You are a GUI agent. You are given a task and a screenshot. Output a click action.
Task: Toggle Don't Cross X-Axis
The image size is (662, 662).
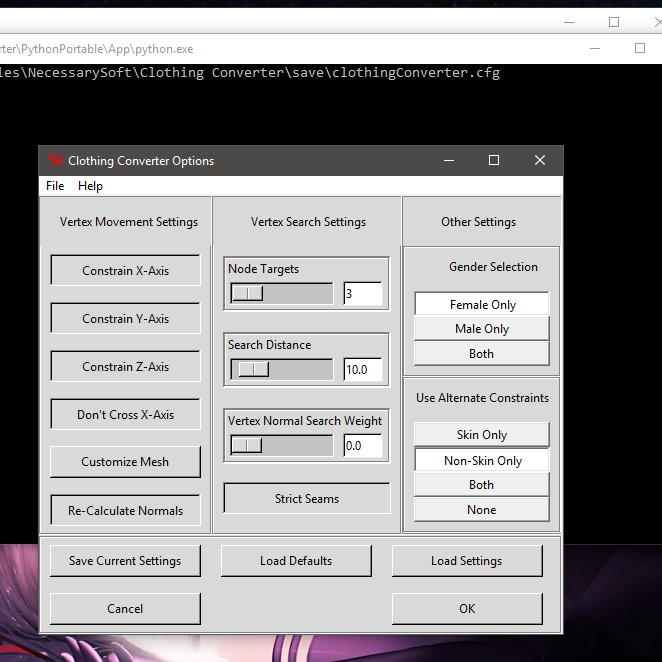click(125, 415)
